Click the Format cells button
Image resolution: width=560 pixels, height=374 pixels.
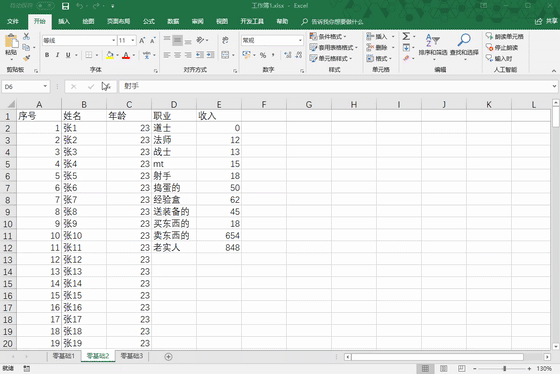(x=379, y=58)
